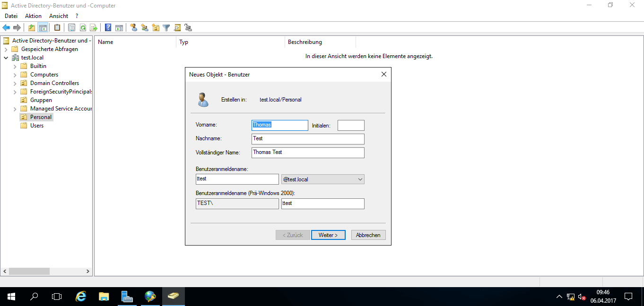Click the Windows Start button
The height and width of the screenshot is (306, 644).
click(11, 297)
